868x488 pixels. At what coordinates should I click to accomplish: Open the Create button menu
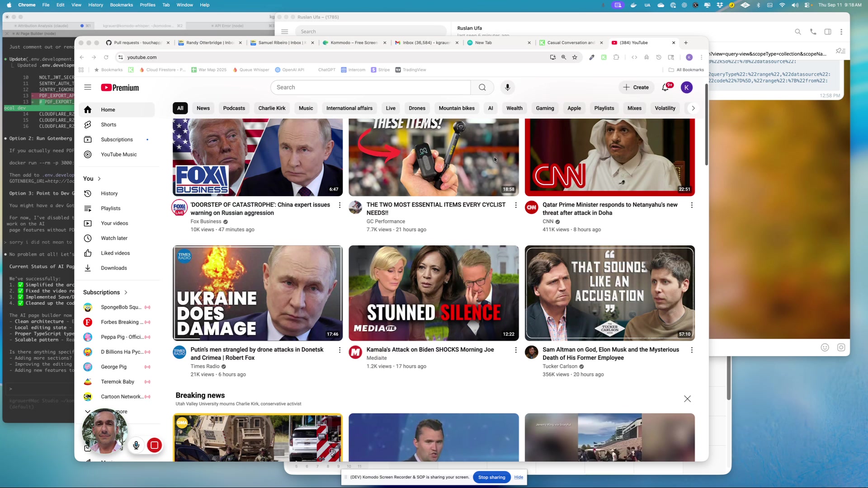[636, 87]
